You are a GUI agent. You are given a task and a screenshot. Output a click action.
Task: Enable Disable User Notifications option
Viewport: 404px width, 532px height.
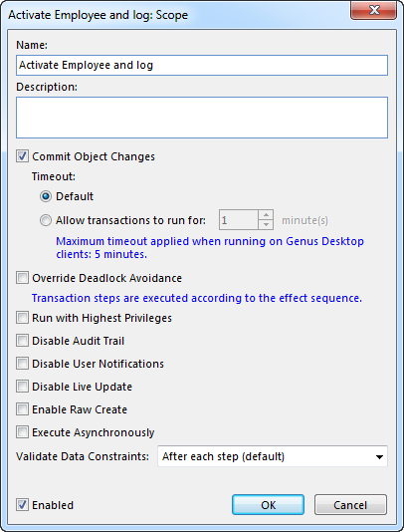pos(22,364)
